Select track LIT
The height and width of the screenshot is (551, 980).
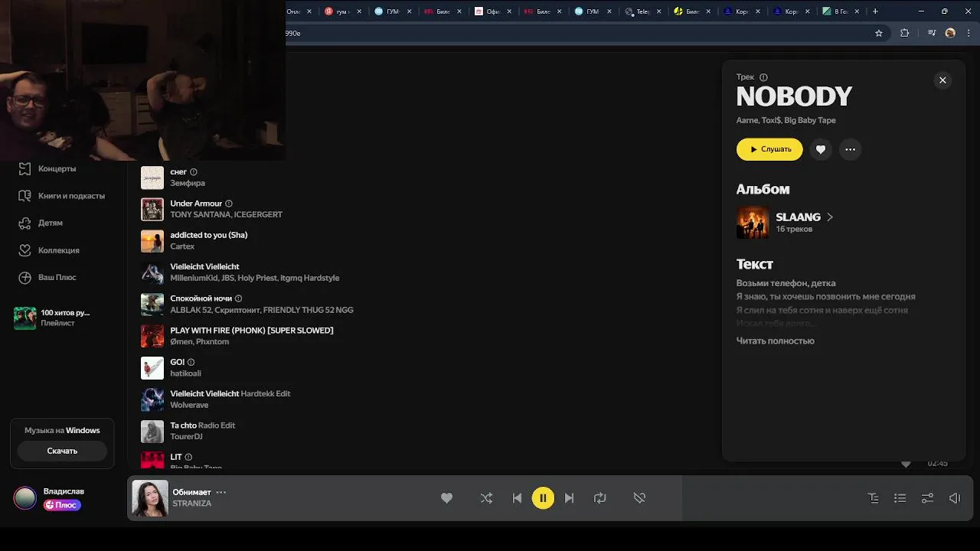[175, 457]
